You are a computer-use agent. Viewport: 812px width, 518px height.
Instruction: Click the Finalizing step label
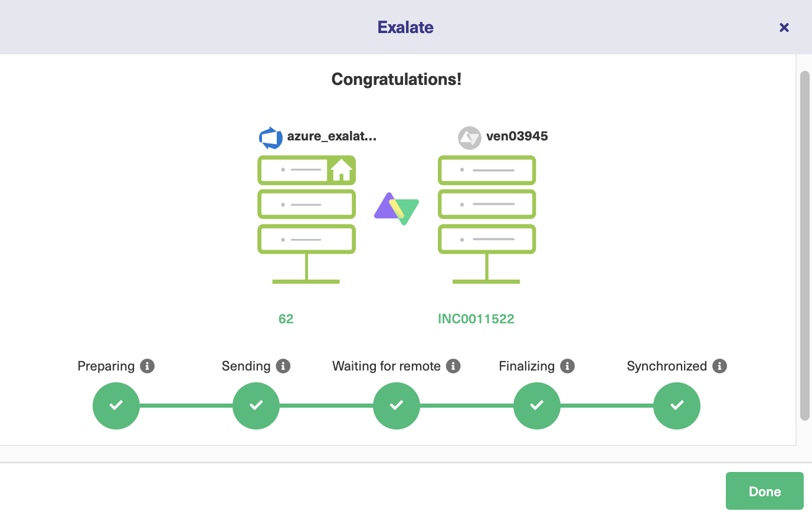pos(527,366)
